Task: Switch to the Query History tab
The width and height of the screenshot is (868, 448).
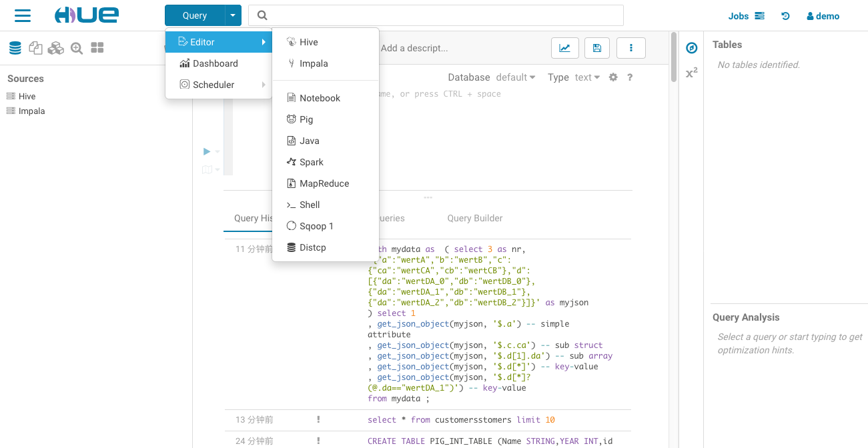Action: click(254, 218)
